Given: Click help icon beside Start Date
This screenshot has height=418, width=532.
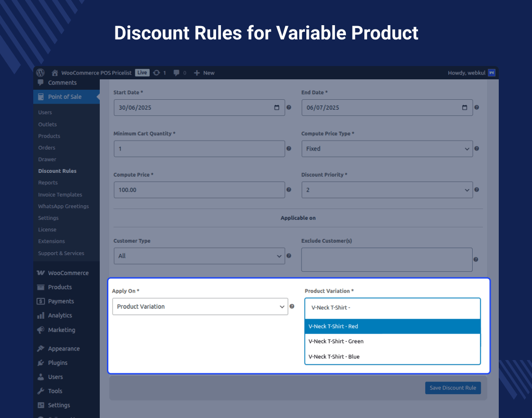Looking at the screenshot, I should [x=289, y=107].
